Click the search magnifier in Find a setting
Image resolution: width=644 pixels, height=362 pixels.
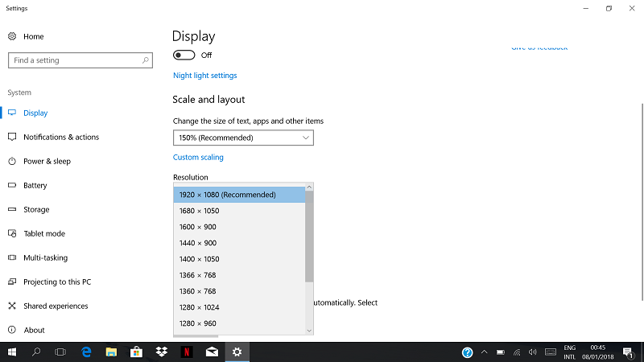click(146, 60)
